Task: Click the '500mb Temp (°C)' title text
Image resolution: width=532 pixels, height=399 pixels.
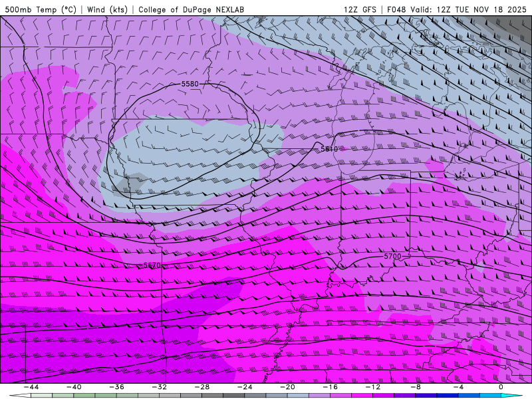Action: [x=41, y=9]
